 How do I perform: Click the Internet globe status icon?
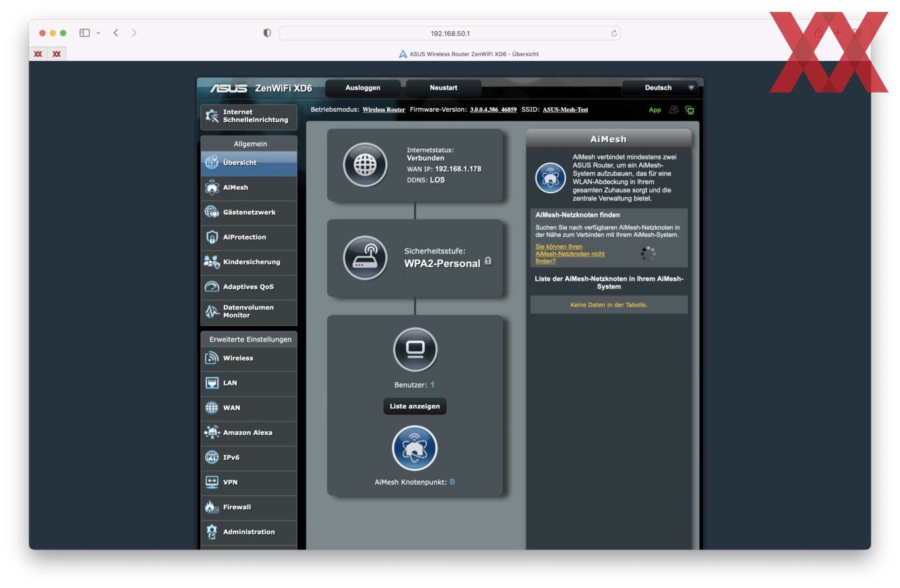point(365,165)
